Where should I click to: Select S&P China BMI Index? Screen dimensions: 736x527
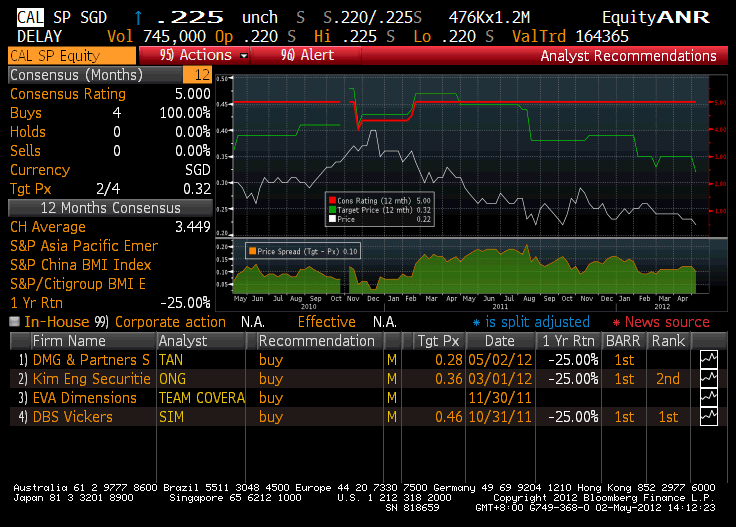point(81,265)
